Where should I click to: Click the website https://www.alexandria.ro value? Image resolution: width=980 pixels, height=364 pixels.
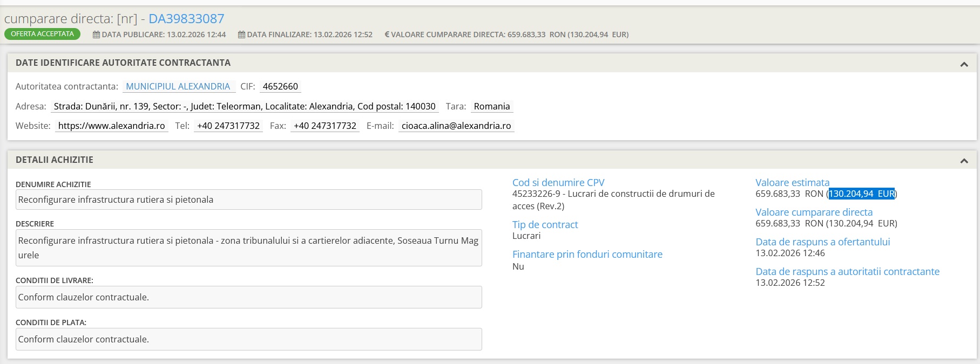112,126
